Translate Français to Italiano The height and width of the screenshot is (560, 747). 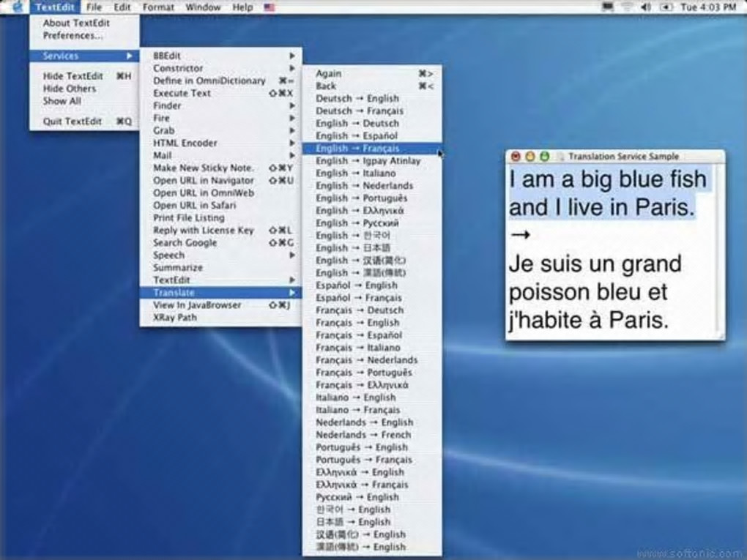[372, 348]
